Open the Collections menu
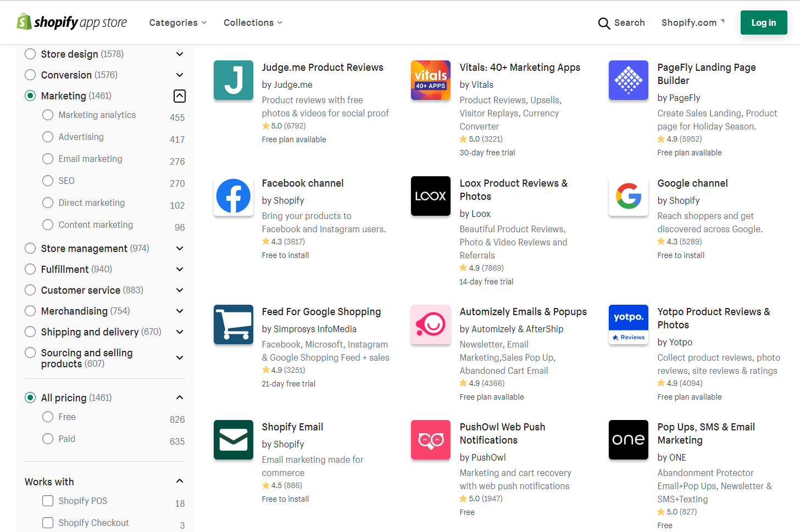This screenshot has width=800, height=532. pyautogui.click(x=253, y=23)
